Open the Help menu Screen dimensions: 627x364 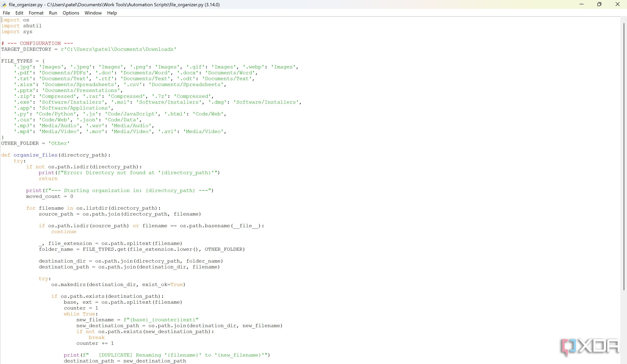tap(112, 13)
